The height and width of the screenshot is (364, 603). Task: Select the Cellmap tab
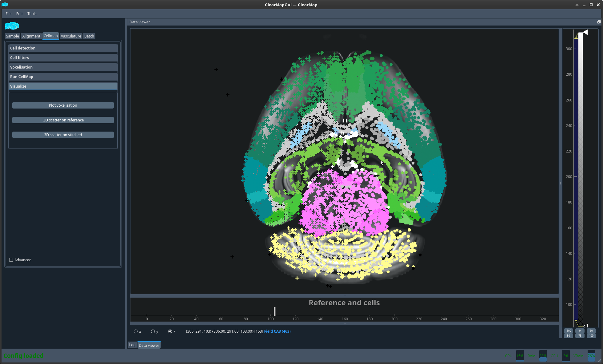click(51, 36)
